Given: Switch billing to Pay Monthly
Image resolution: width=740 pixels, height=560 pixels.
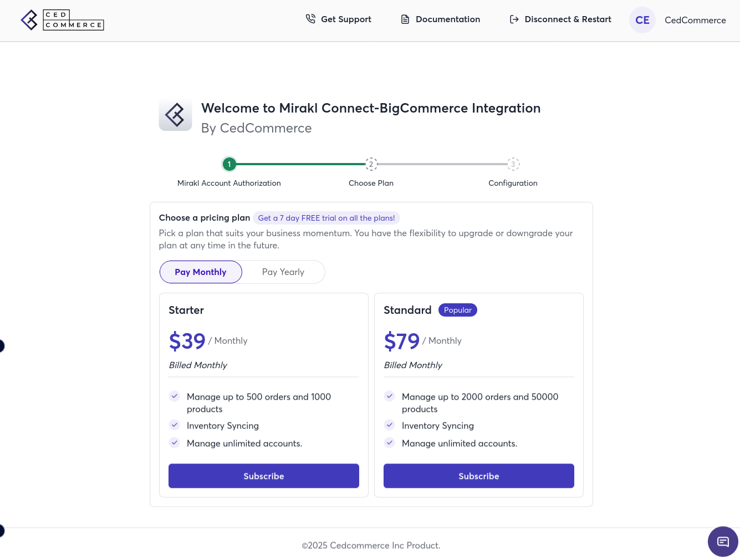Looking at the screenshot, I should click(201, 272).
